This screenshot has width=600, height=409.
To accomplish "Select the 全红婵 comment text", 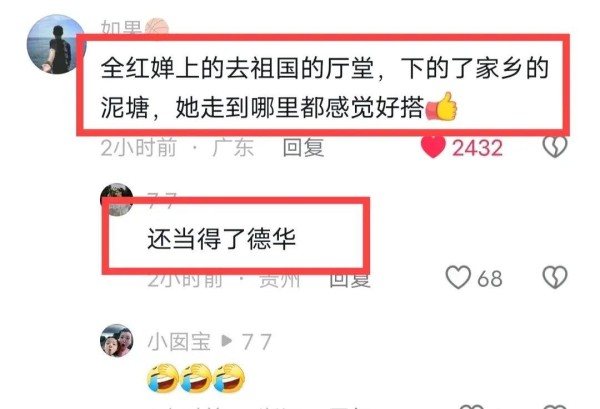I will click(325, 88).
